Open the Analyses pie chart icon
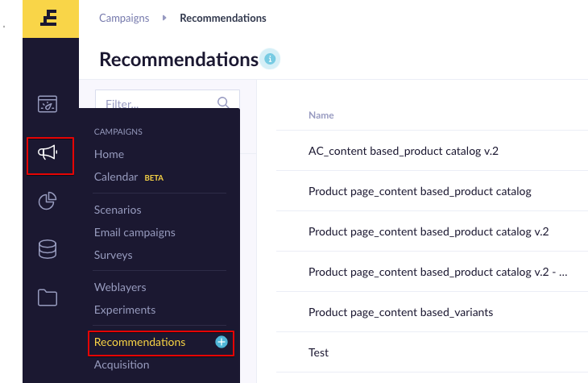588x383 pixels. click(48, 201)
